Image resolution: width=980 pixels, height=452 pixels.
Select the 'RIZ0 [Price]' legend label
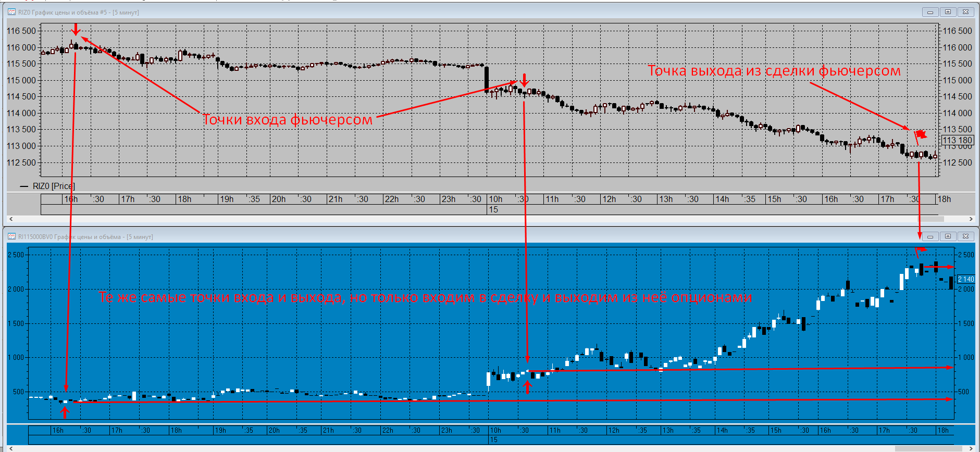point(54,186)
